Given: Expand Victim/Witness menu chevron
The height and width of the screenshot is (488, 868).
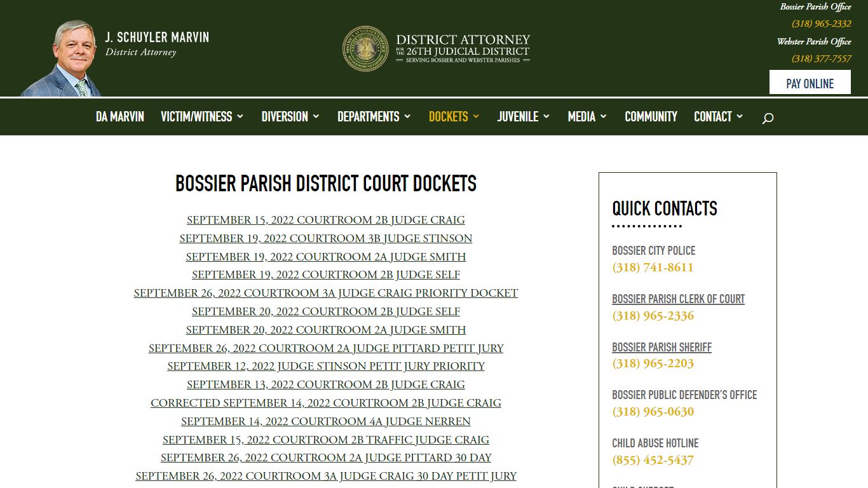Looking at the screenshot, I should point(240,116).
